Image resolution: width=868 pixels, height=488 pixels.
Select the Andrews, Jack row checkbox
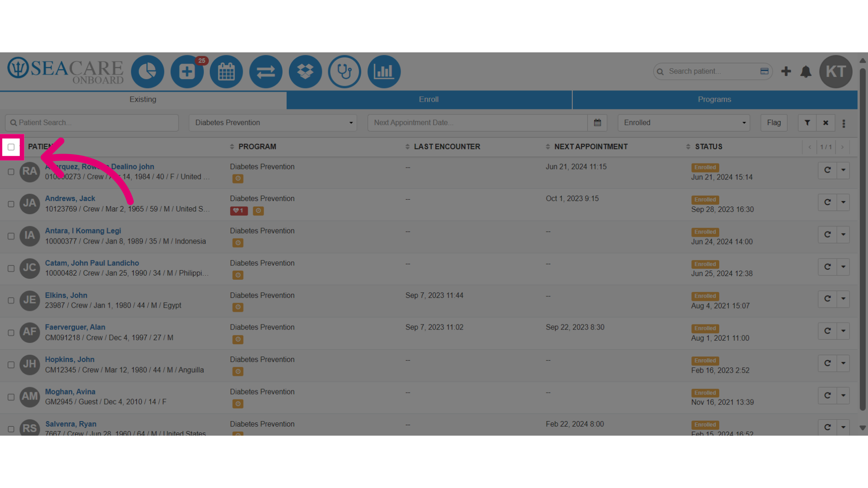pyautogui.click(x=11, y=204)
